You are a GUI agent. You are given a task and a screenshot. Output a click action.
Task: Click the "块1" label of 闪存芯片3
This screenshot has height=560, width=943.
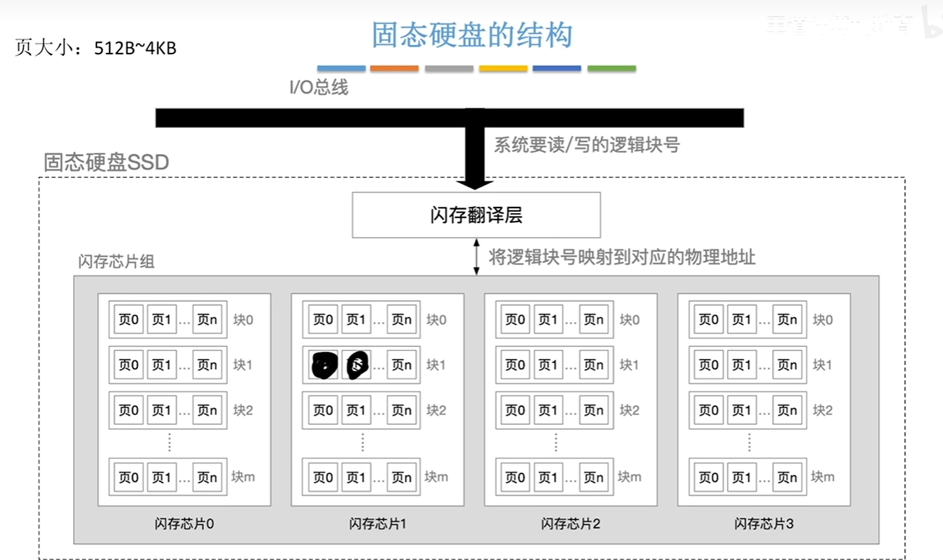pos(823,365)
